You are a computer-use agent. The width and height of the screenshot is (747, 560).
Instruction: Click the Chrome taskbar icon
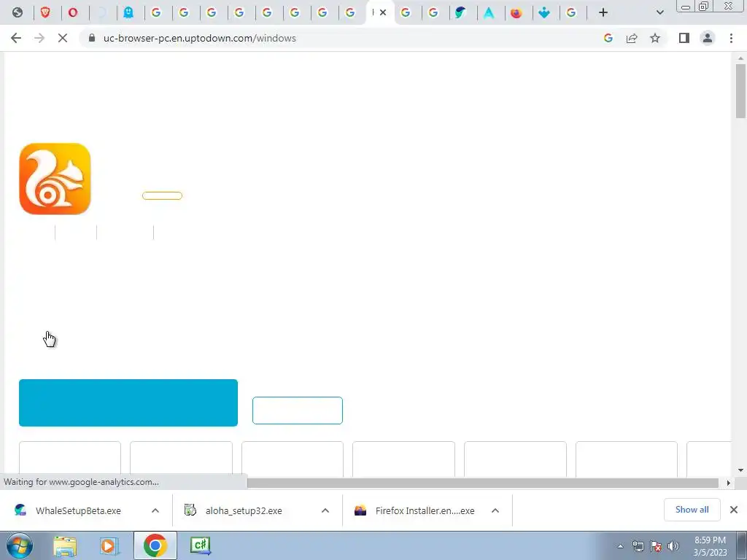155,545
